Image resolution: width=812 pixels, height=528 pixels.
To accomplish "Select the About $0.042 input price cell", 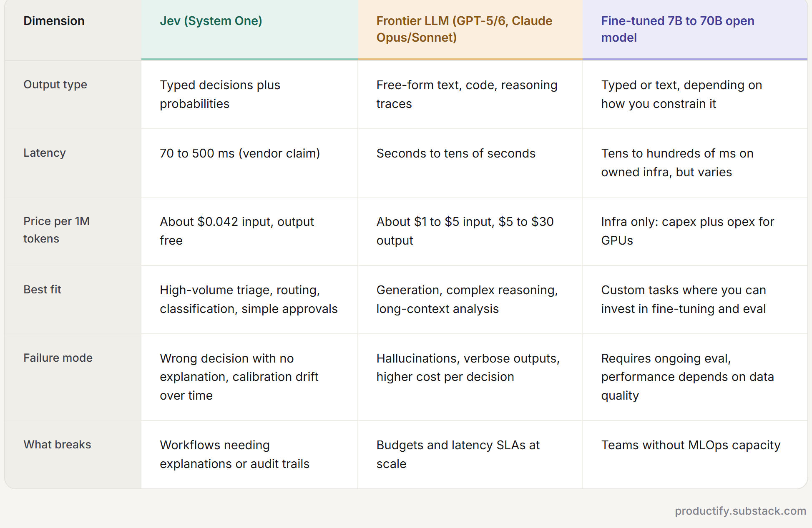I will (x=237, y=231).
